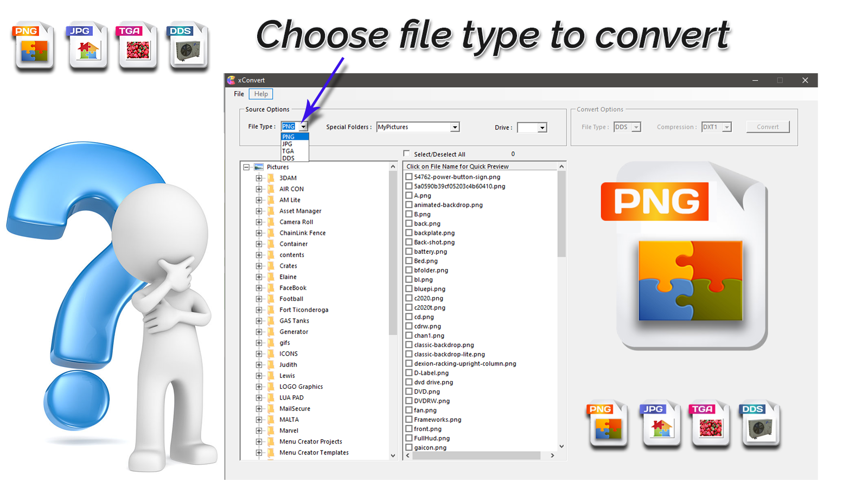Check the 54762-power-button-sign.png file
868x488 pixels.
point(409,177)
